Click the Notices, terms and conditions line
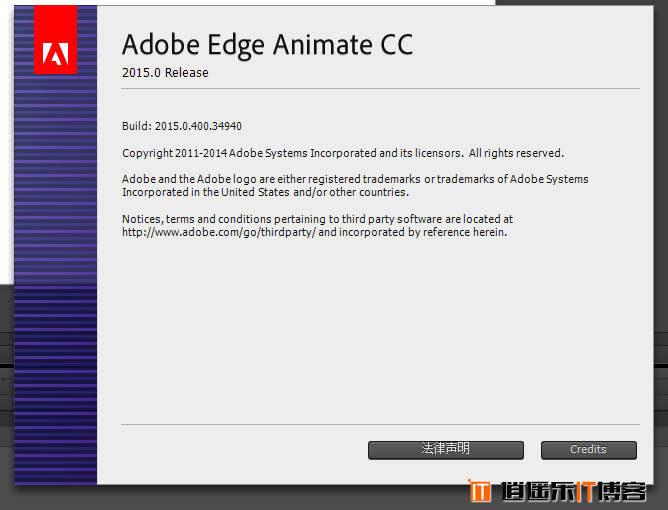The width and height of the screenshot is (668, 510). coord(317,219)
